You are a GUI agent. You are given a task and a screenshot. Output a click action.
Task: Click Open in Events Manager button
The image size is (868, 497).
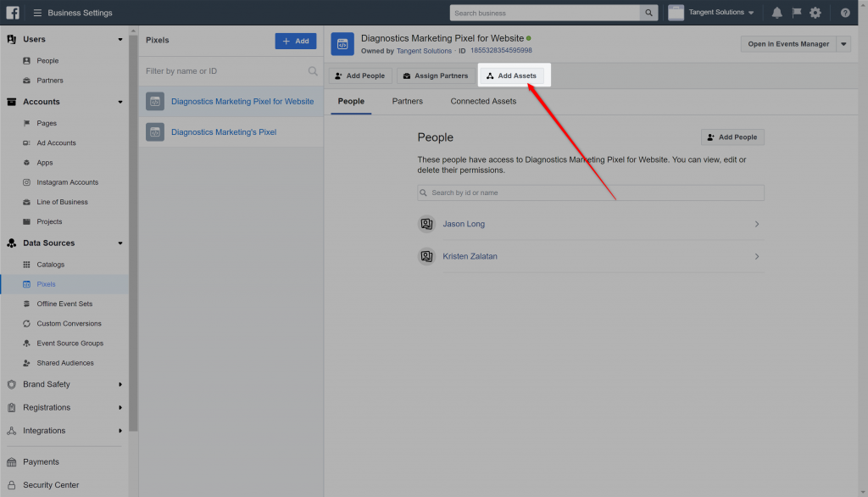tap(788, 44)
